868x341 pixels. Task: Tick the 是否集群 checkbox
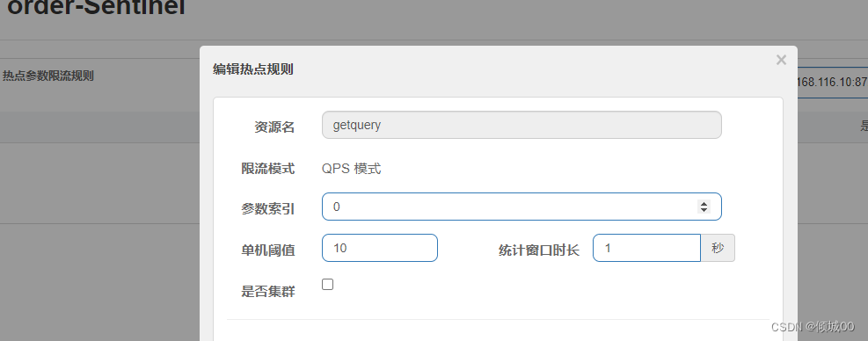tap(328, 285)
